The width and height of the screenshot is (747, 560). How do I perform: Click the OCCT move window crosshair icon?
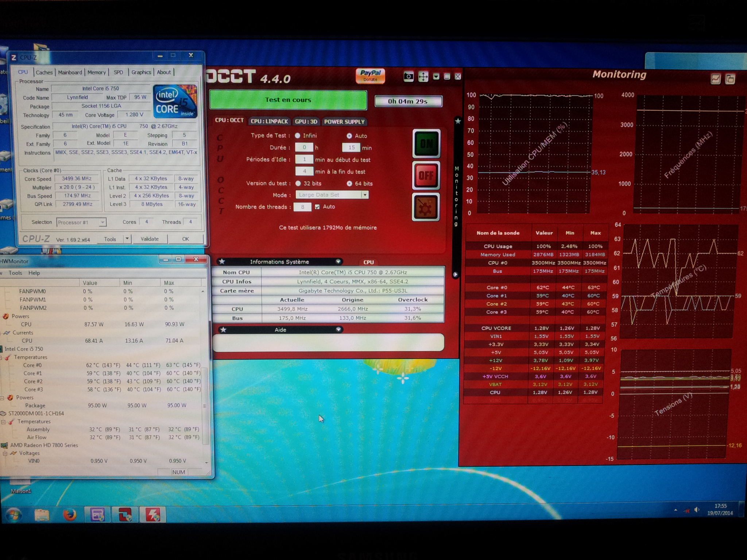pos(423,77)
